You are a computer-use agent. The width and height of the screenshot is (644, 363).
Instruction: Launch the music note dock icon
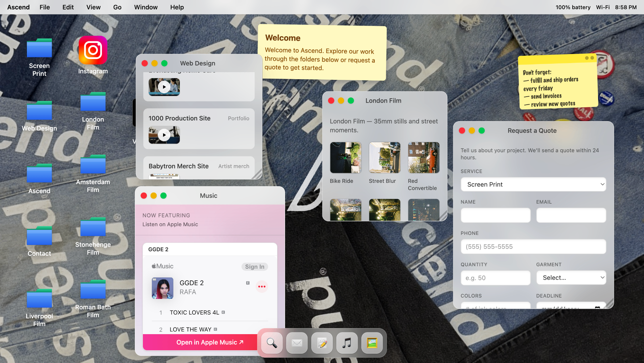[x=347, y=343]
